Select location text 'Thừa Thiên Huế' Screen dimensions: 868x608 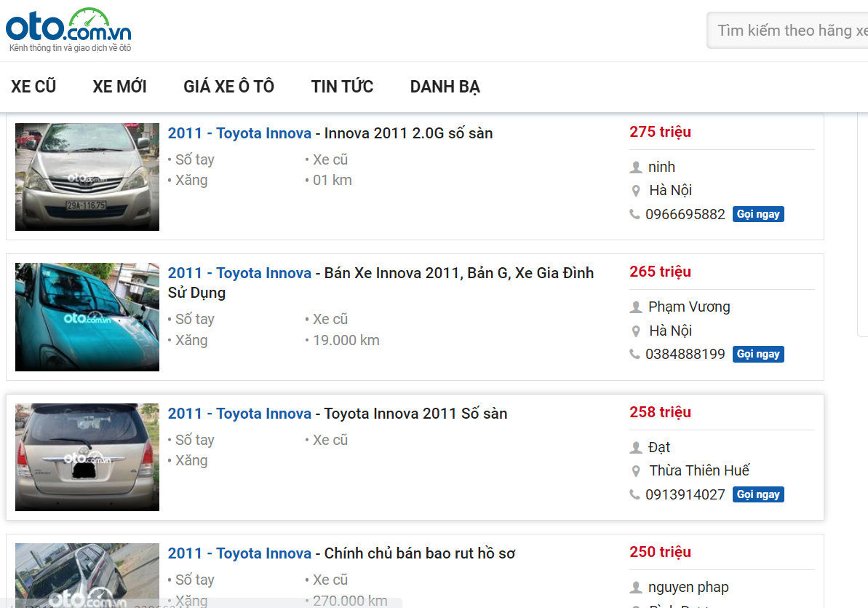coord(699,470)
